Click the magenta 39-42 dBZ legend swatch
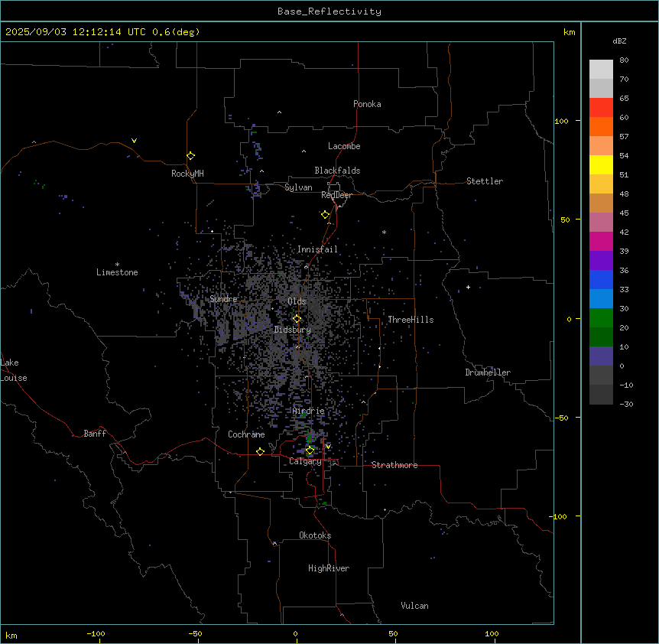This screenshot has height=644, width=659. click(601, 241)
